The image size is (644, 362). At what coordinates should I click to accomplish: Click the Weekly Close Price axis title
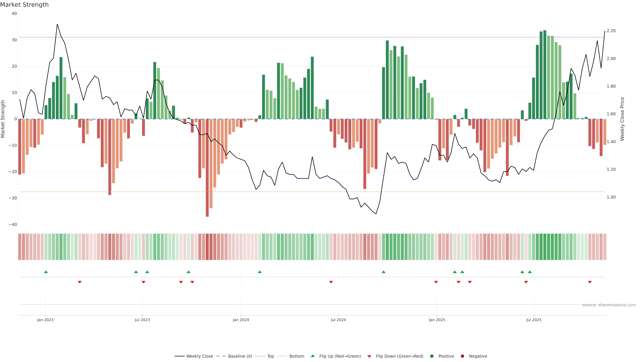click(x=622, y=119)
